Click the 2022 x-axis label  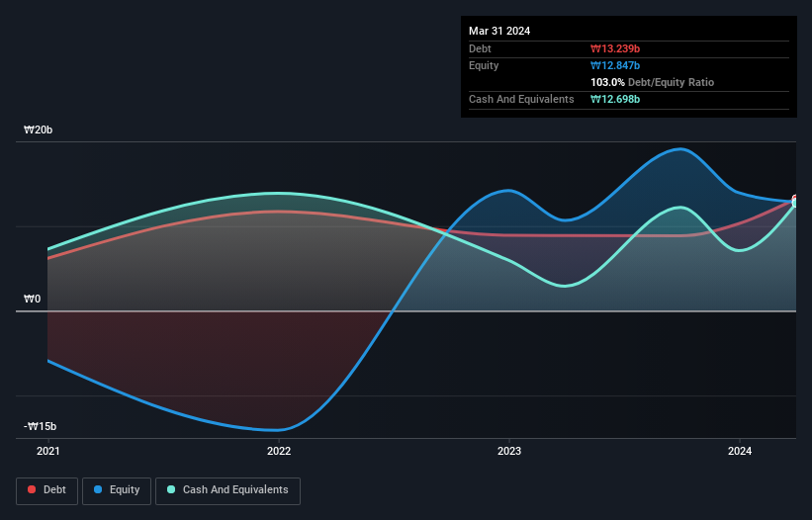279,451
